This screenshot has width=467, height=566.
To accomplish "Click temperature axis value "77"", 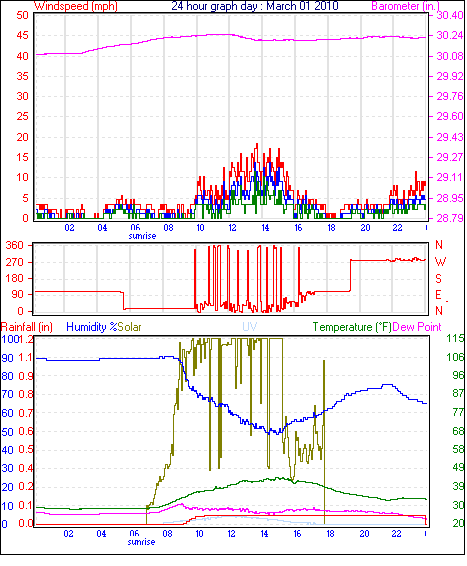I will pyautogui.click(x=458, y=412).
